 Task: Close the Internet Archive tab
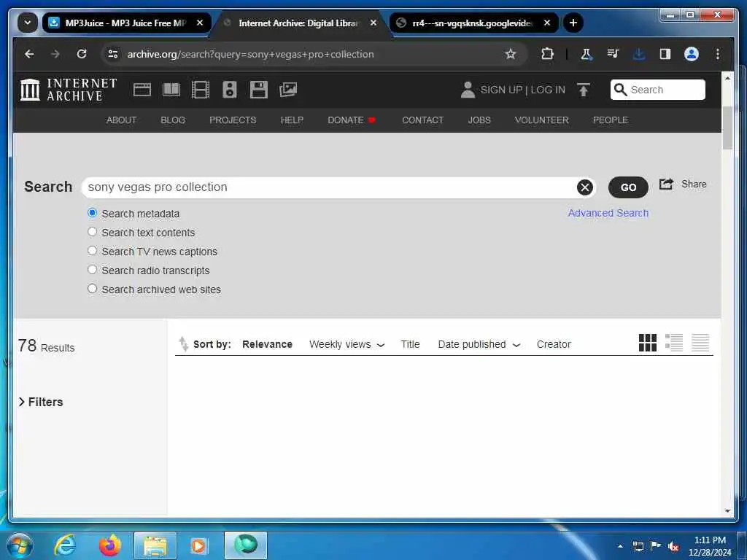pos(373,23)
